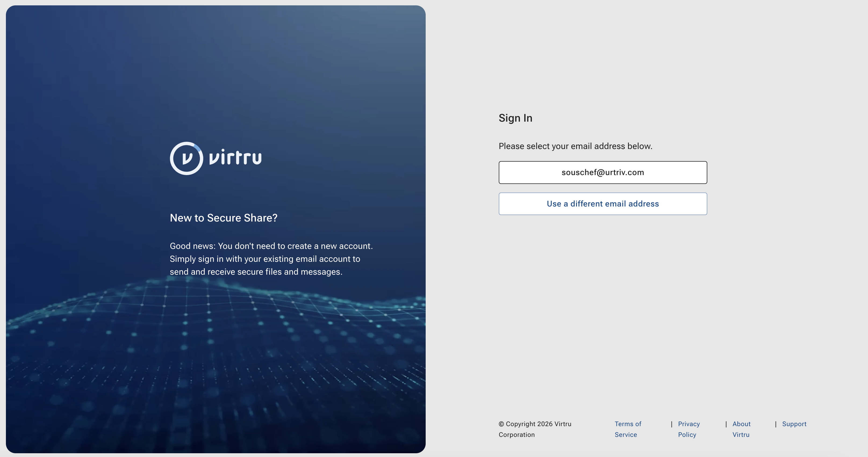Click the Virtru circular logo icon

pyautogui.click(x=186, y=158)
